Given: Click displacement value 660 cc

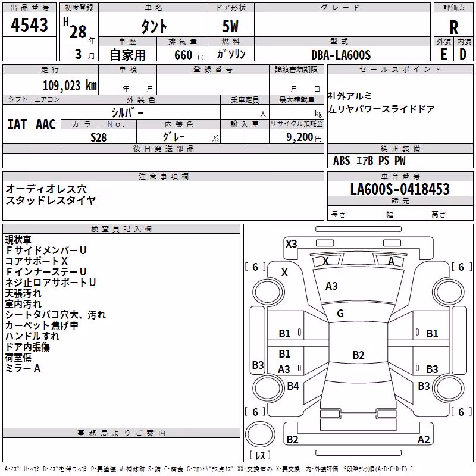Looking at the screenshot, I should tap(189, 55).
